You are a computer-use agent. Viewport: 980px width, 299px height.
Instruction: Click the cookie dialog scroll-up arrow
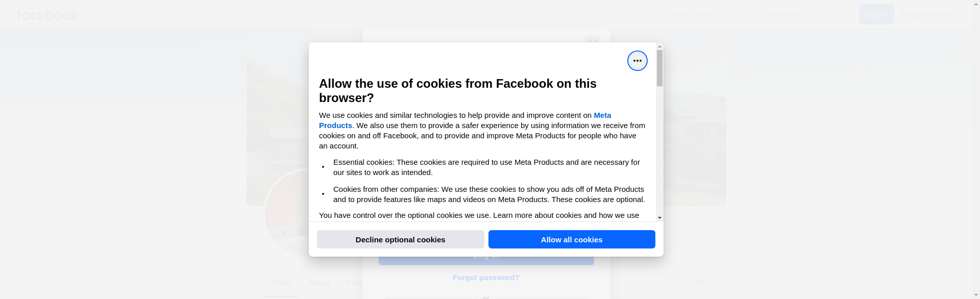point(659,46)
